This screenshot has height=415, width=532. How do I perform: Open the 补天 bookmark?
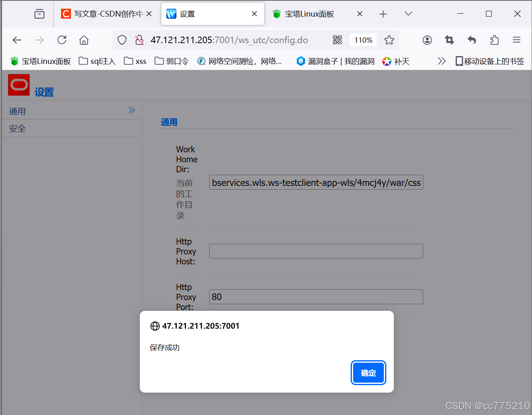396,61
